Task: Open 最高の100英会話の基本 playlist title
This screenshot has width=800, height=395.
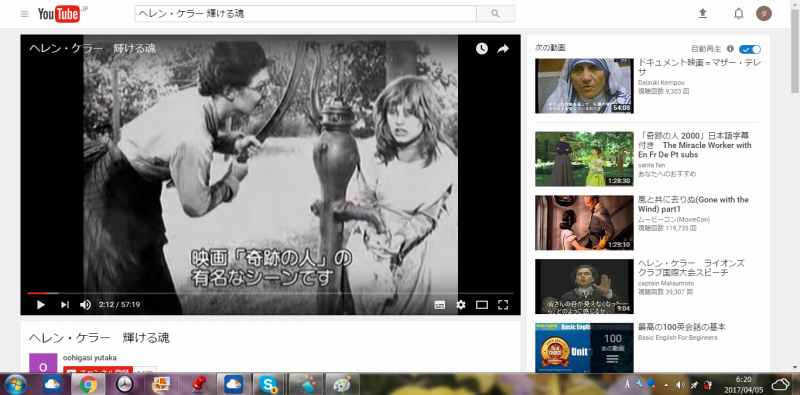Action: (682, 327)
